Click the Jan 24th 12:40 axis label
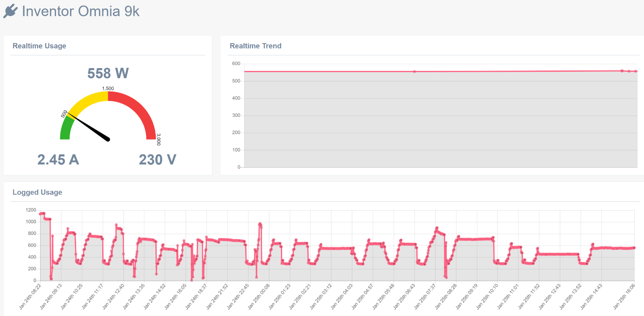The image size is (644, 316). (113, 296)
